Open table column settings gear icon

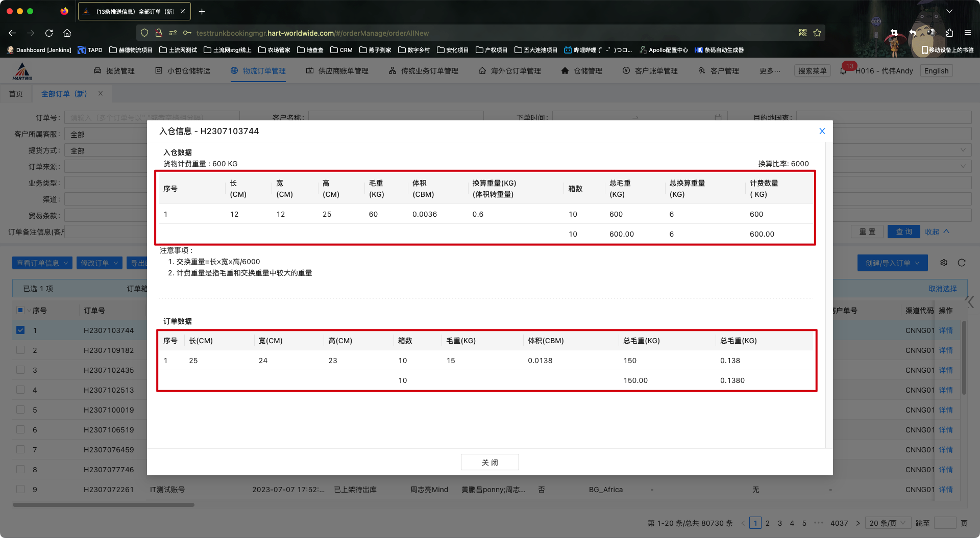pos(944,263)
